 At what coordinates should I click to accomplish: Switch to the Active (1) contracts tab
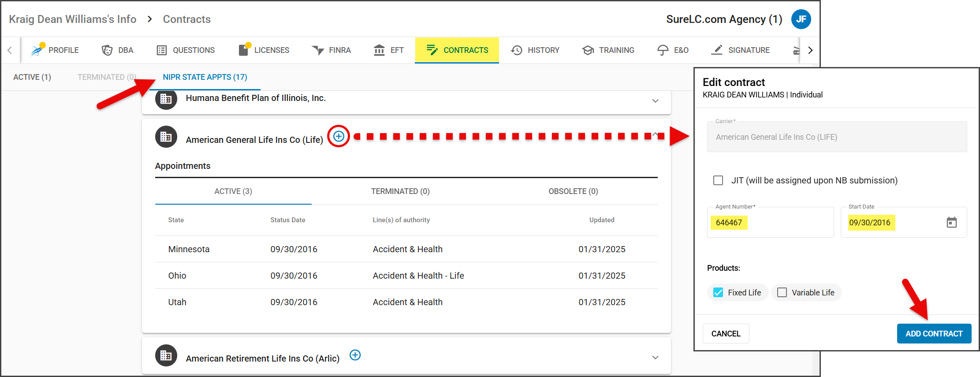(32, 77)
